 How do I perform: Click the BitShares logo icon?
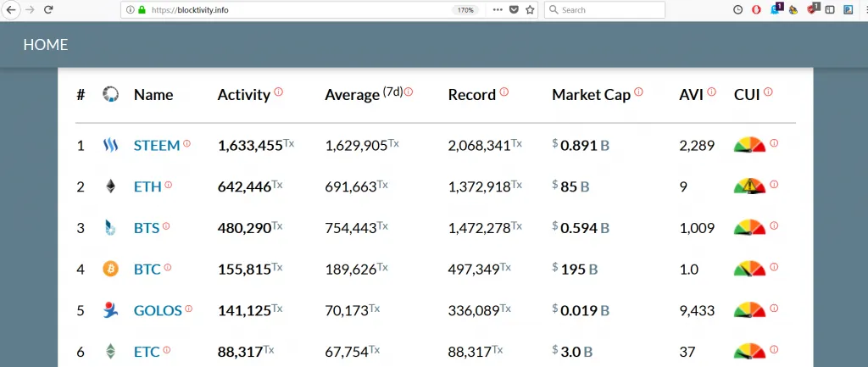point(111,227)
